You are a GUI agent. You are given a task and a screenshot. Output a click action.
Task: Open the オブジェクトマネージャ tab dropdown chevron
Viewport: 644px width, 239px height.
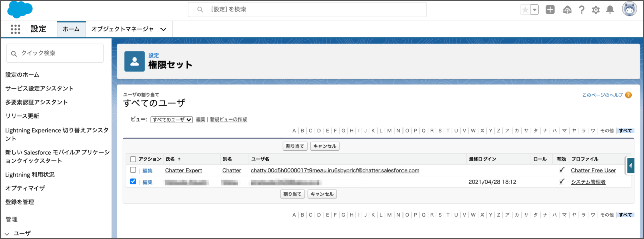tap(163, 29)
